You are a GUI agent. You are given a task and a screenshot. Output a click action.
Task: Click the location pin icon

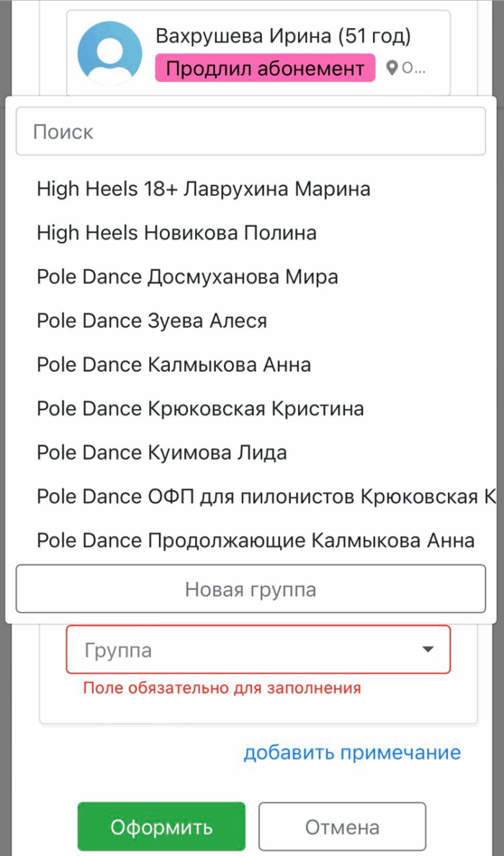click(392, 68)
